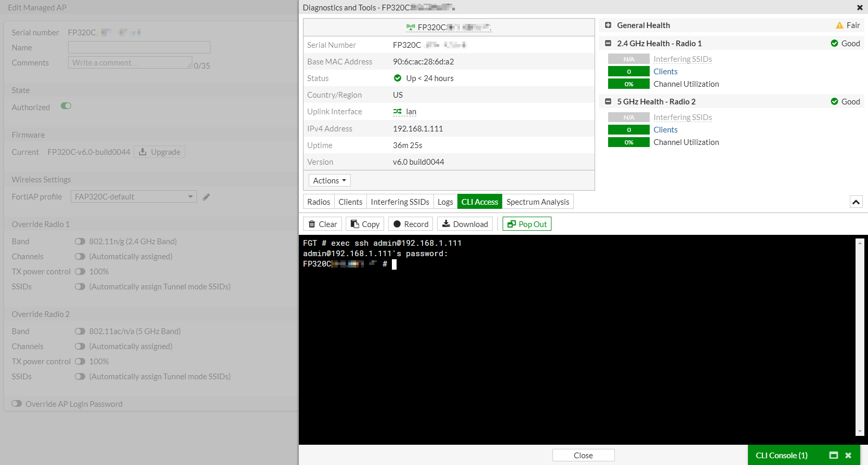Copy the CLI console contents
The width and height of the screenshot is (868, 465).
click(x=365, y=224)
